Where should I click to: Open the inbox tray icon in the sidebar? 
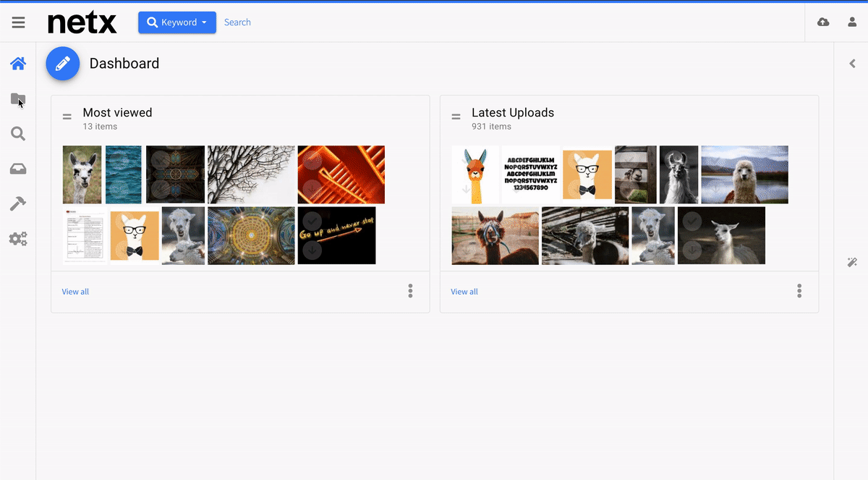point(18,169)
